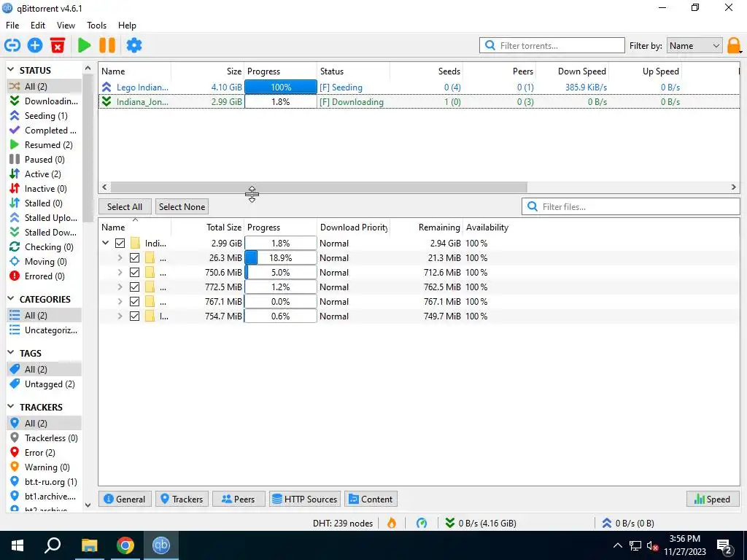
Task: Select the Resumed (2) status filter
Action: point(44,145)
